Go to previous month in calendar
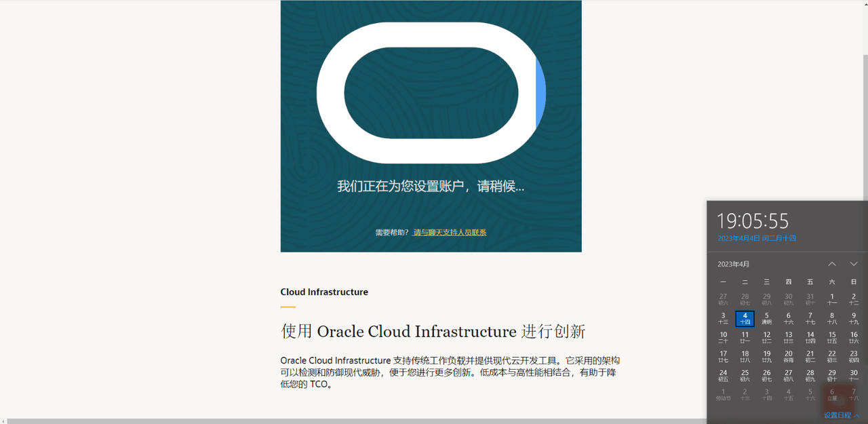The image size is (868, 424). tap(832, 264)
